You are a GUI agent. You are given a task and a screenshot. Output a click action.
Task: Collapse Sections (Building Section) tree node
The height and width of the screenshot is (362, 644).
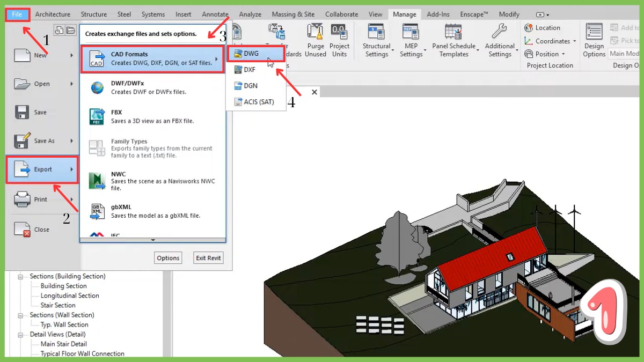(x=21, y=277)
